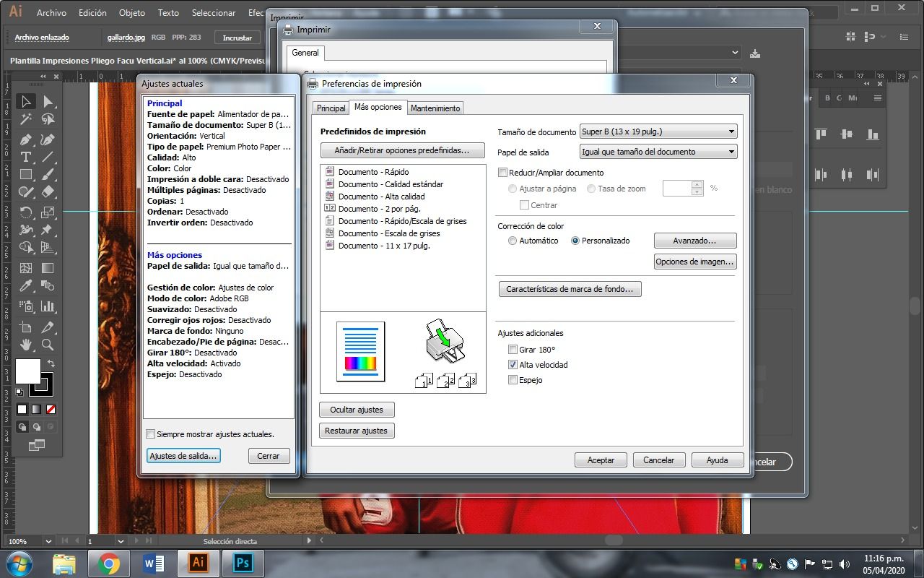Select the Lasso tool
Screen dimensions: 924x578
pos(48,120)
